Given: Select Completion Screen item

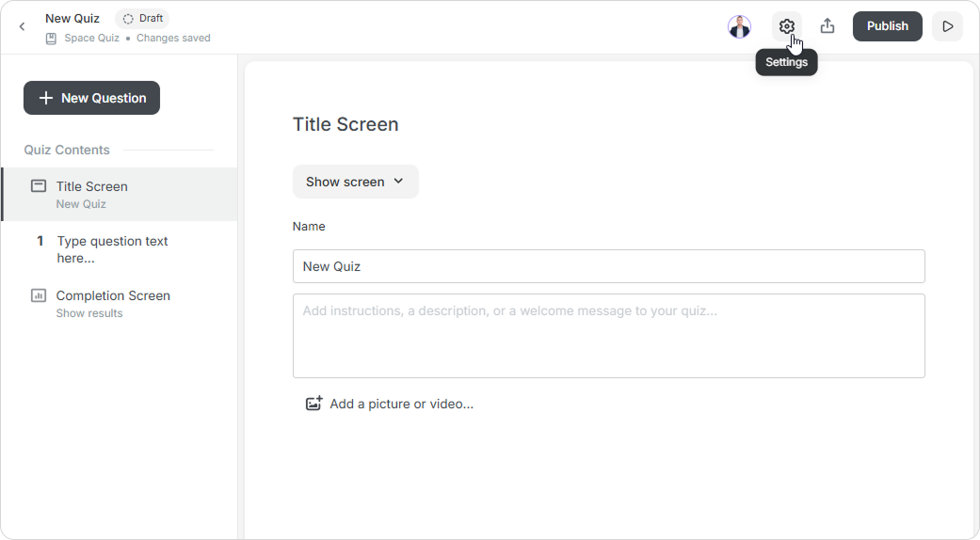Looking at the screenshot, I should [x=120, y=304].
